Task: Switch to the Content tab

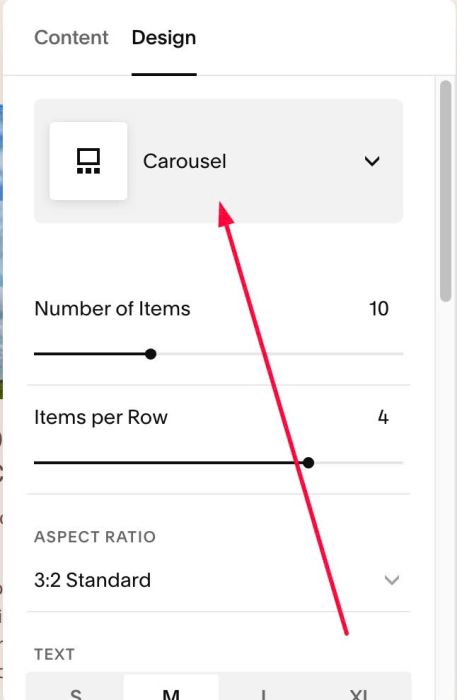Action: click(x=71, y=38)
